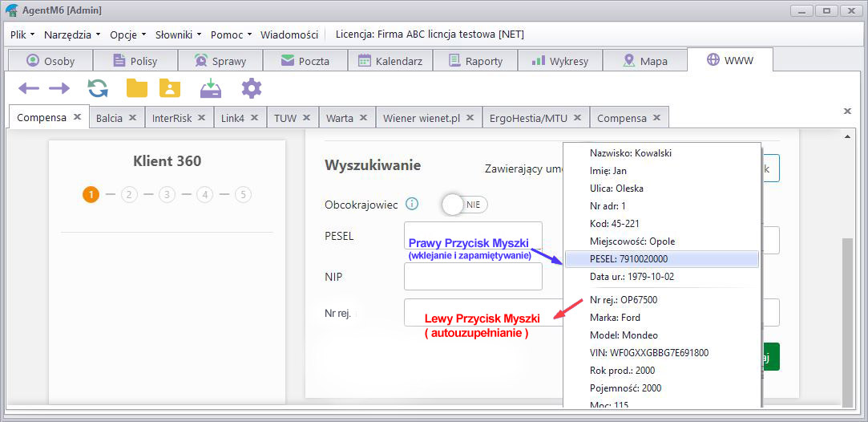Close the Warta tab
The height and width of the screenshot is (422, 868).
[363, 117]
